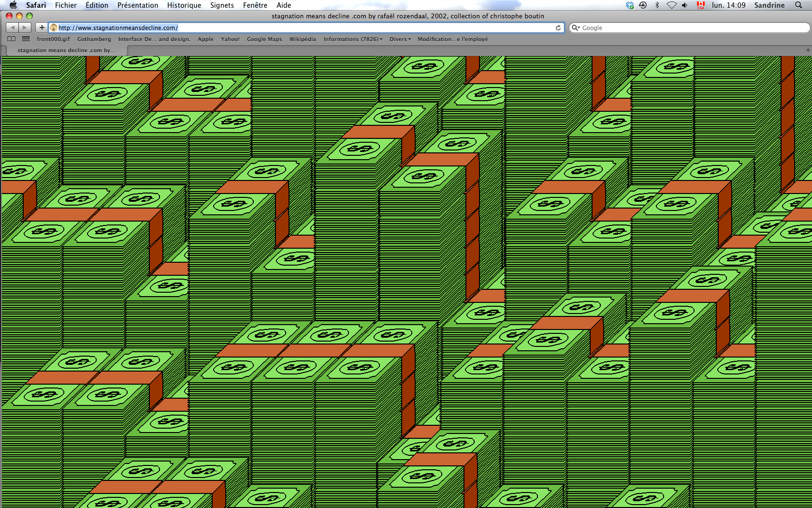Open the Wikipédia bookmark
The image size is (812, 508).
tap(303, 39)
